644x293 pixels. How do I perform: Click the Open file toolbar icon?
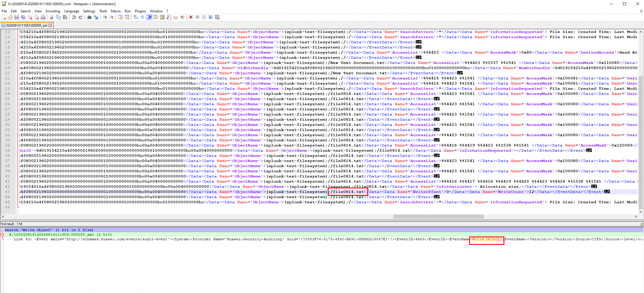[10, 17]
